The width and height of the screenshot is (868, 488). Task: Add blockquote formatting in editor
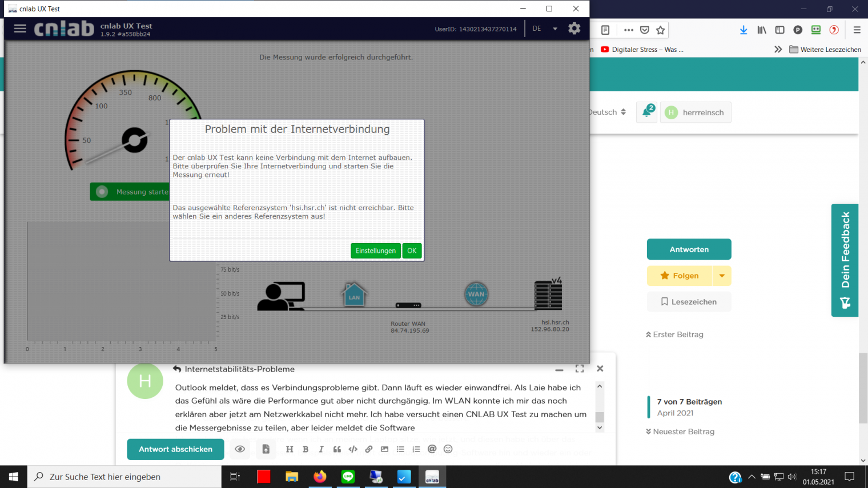[337, 449]
